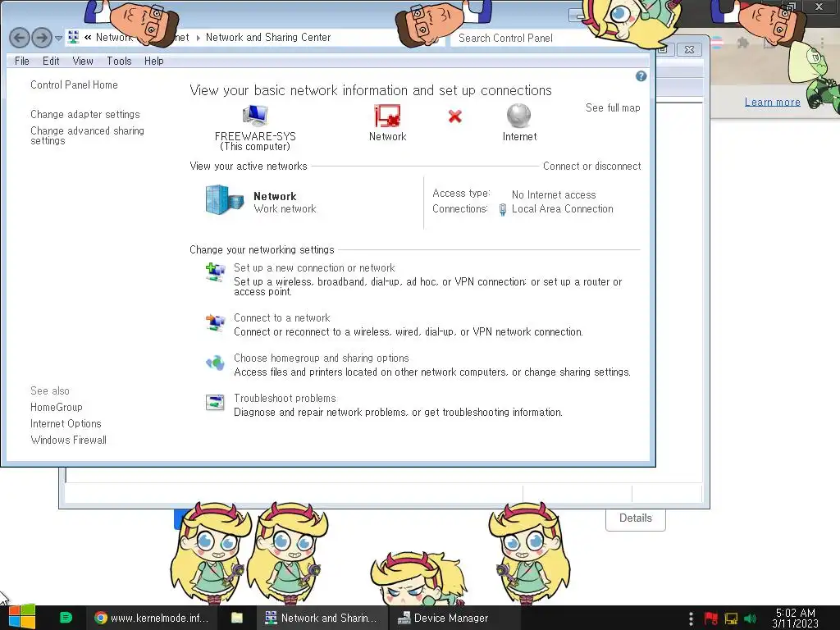Screen dimensions: 840x630
Task: Click the Chrome extensions puzzle icon
Action: (742, 43)
